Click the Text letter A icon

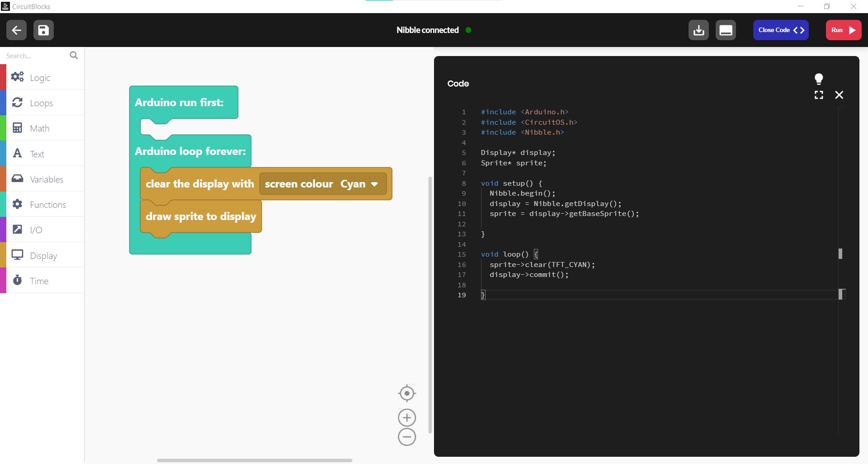point(17,153)
